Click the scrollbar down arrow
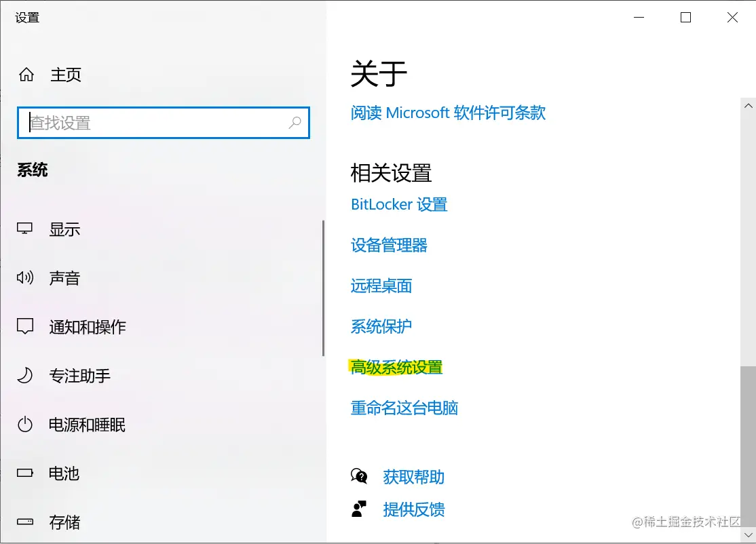The height and width of the screenshot is (544, 756). [x=749, y=535]
